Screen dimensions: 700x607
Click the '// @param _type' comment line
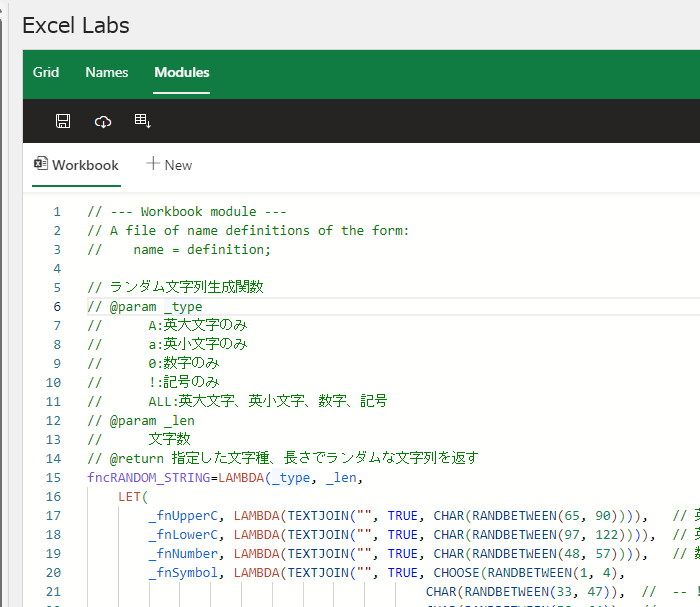click(145, 307)
